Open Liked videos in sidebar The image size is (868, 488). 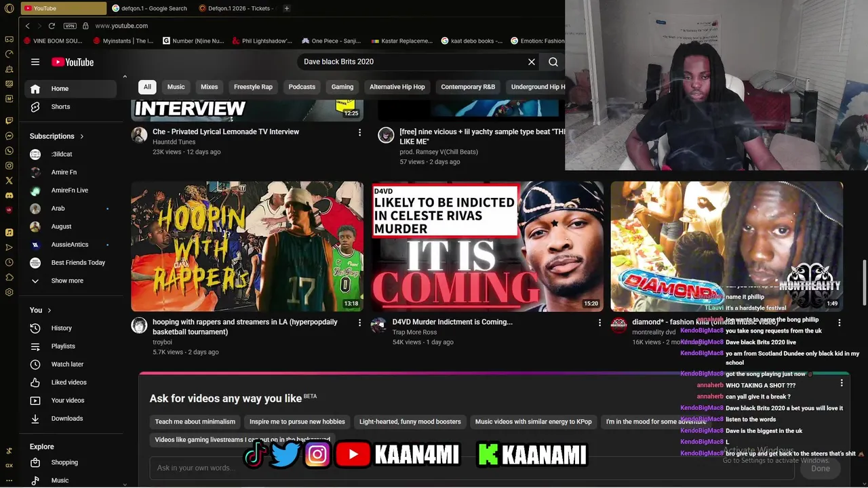(x=71, y=382)
